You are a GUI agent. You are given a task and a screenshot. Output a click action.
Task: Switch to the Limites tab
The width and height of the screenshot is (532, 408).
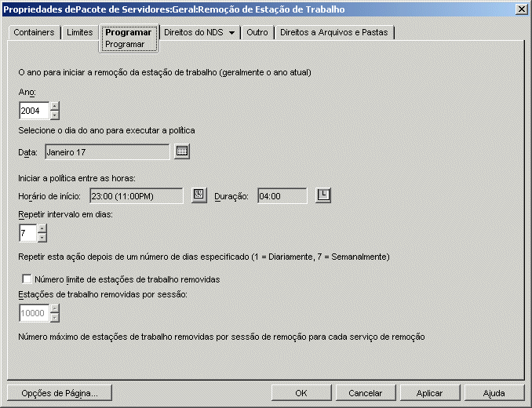click(x=80, y=32)
